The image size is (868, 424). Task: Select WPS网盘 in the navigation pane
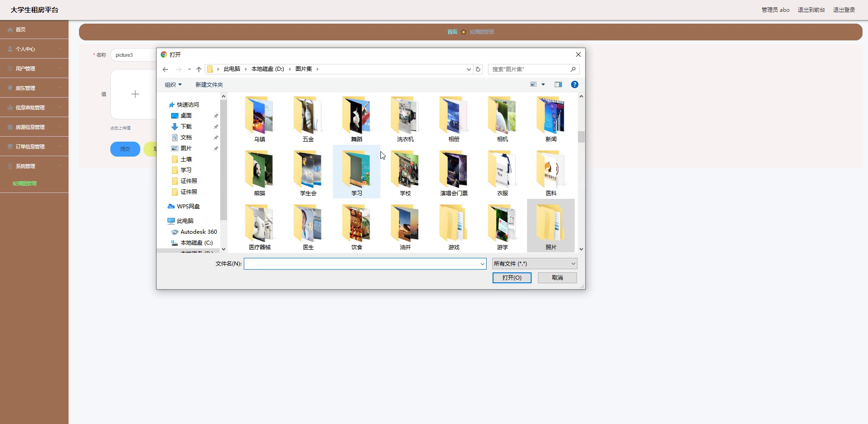[x=188, y=207]
